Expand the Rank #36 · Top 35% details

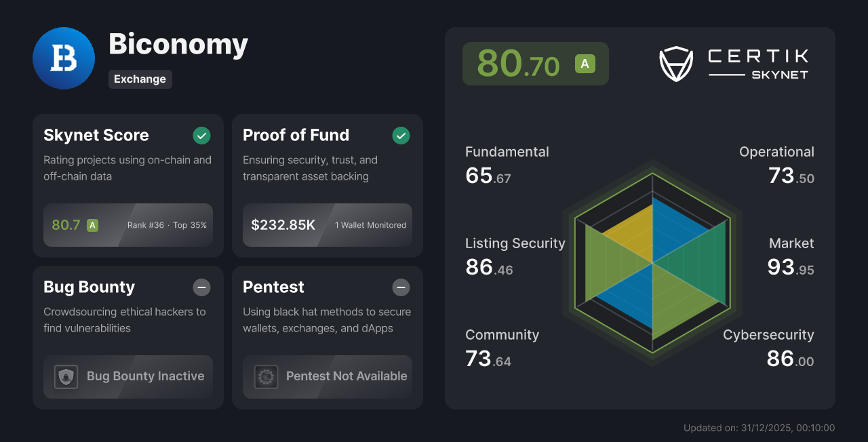166,225
